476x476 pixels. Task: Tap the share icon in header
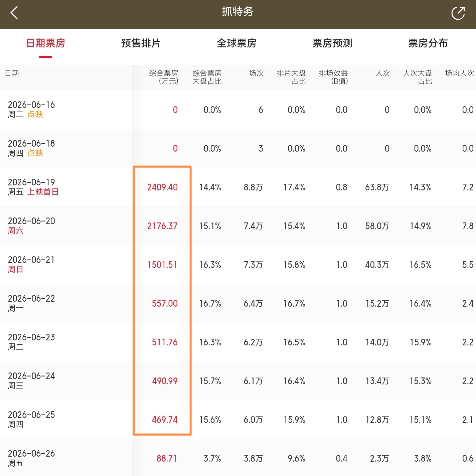(x=458, y=13)
